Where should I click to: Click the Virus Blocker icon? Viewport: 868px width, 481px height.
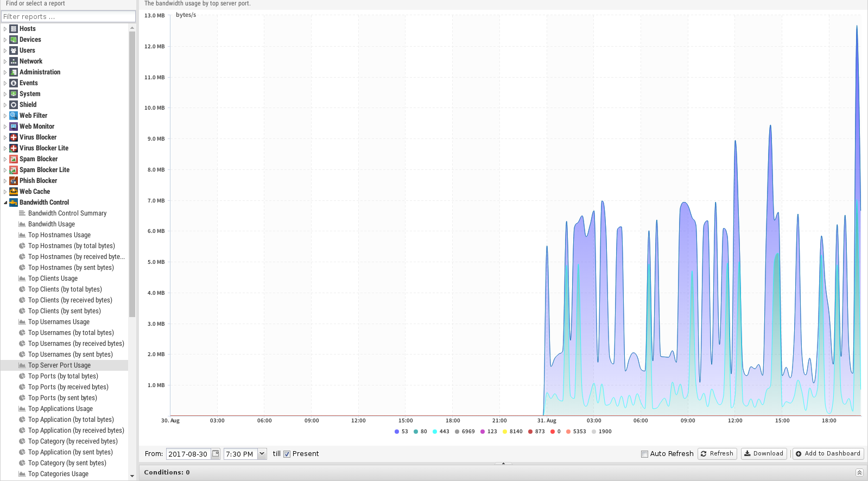point(14,137)
